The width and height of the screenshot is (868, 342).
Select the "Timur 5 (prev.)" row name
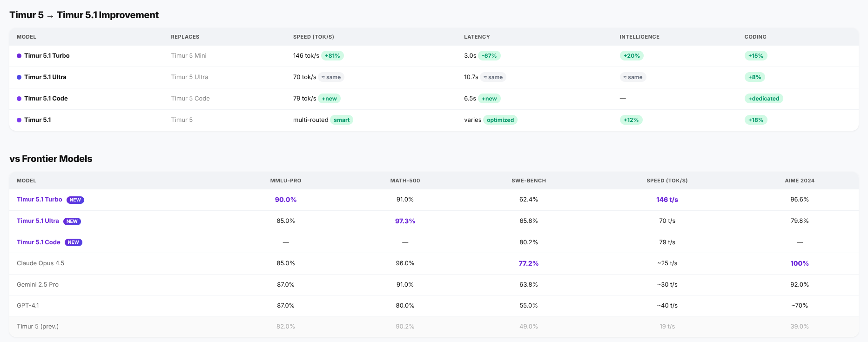(38, 327)
